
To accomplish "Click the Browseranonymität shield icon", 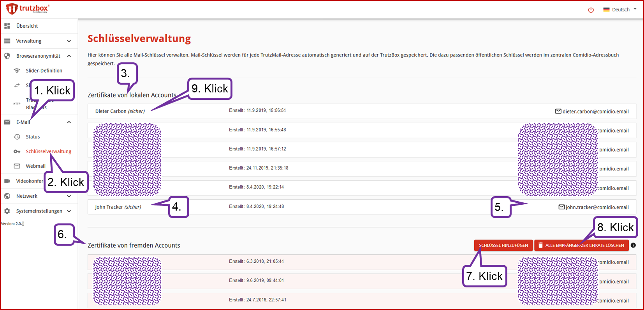I will click(7, 56).
